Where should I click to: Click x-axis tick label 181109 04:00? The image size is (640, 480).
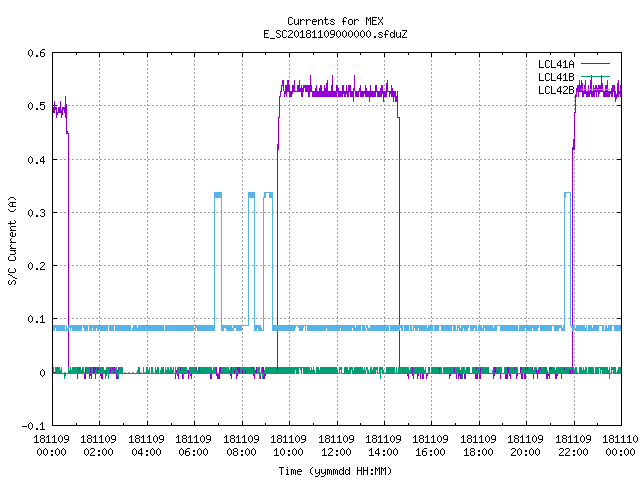(x=146, y=446)
